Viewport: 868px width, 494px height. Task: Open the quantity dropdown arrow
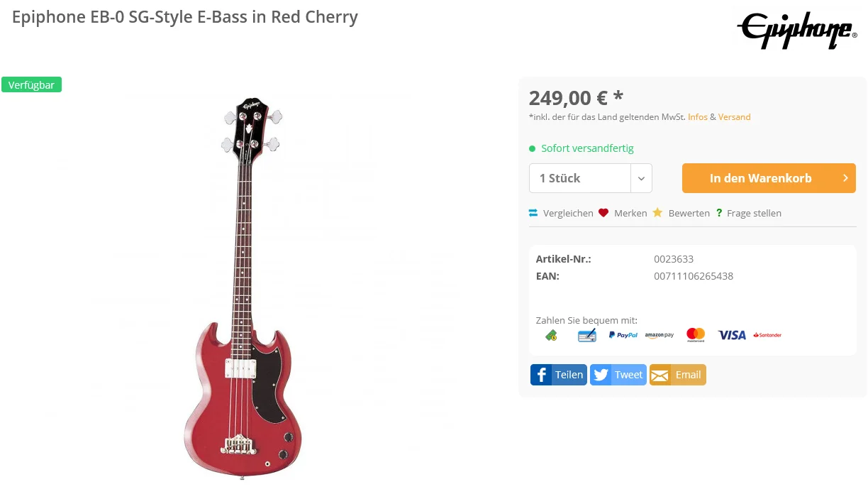click(x=641, y=178)
